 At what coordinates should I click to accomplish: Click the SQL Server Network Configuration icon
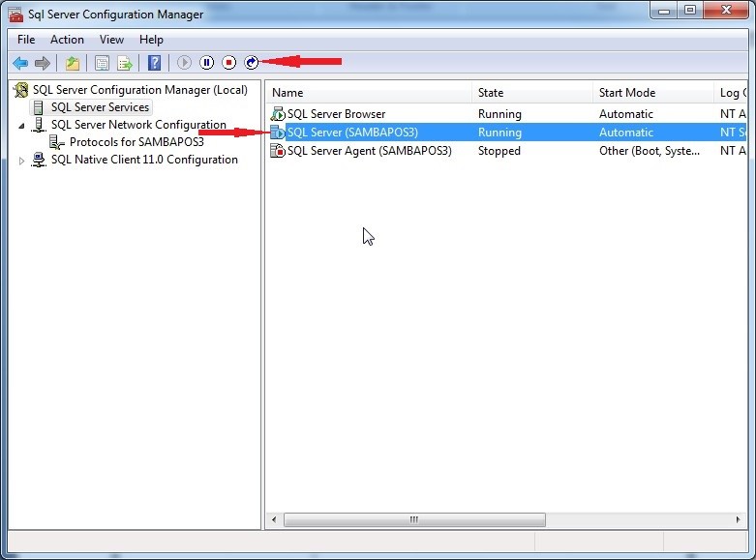pyautogui.click(x=39, y=125)
